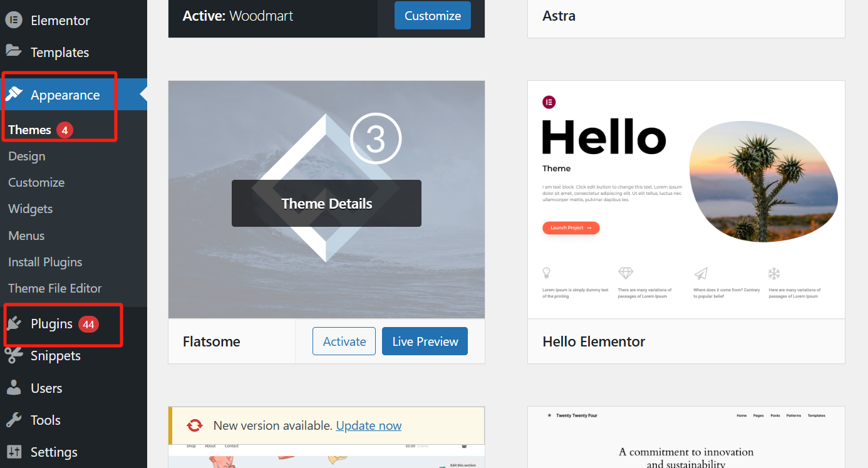The image size is (868, 468).
Task: Select the Themes submenu item
Action: (29, 130)
